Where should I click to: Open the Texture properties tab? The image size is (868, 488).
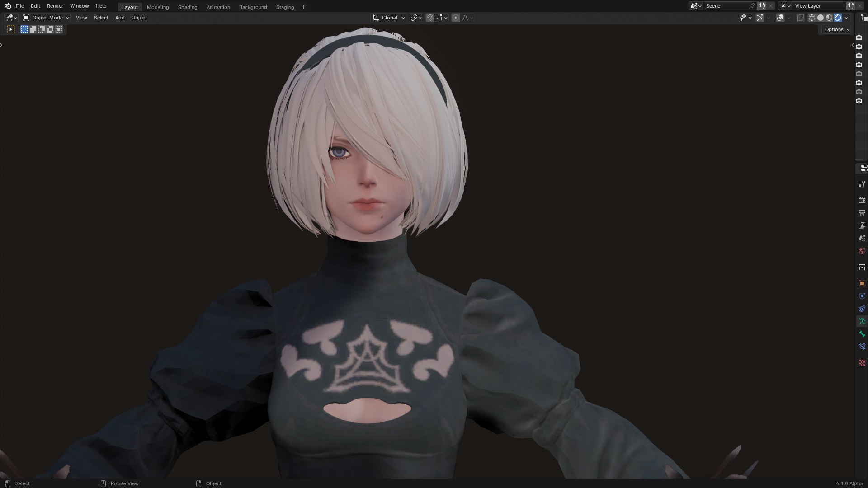coord(862,363)
